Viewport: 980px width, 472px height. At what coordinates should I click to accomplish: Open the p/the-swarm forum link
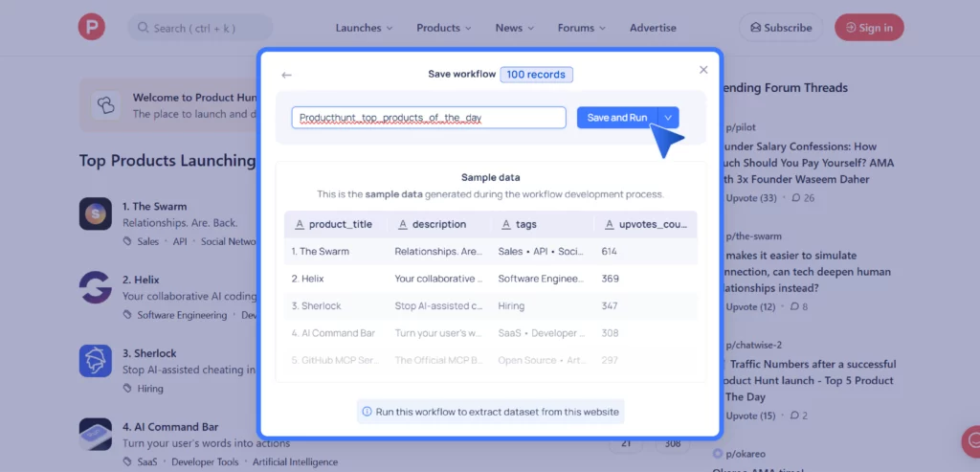pos(753,236)
